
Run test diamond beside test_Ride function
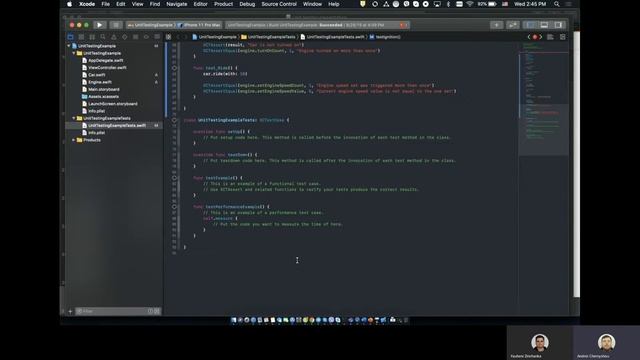tap(174, 68)
